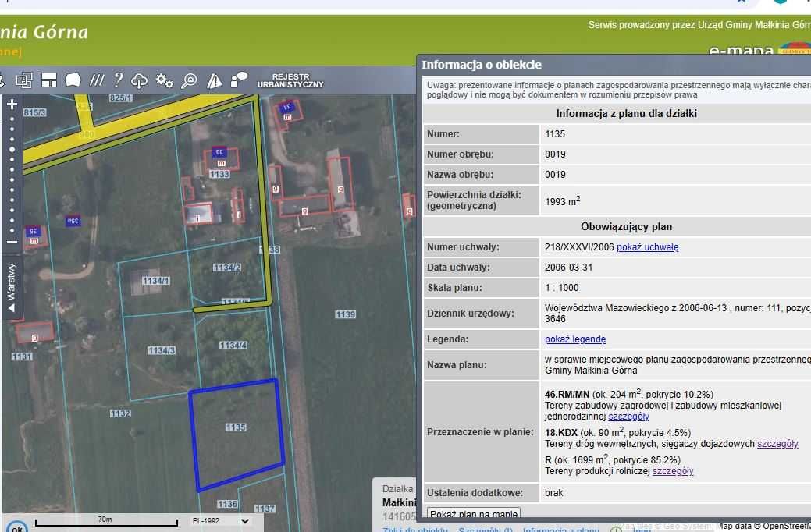Open szczegóły link for 18.KDX roads

pyautogui.click(x=777, y=444)
